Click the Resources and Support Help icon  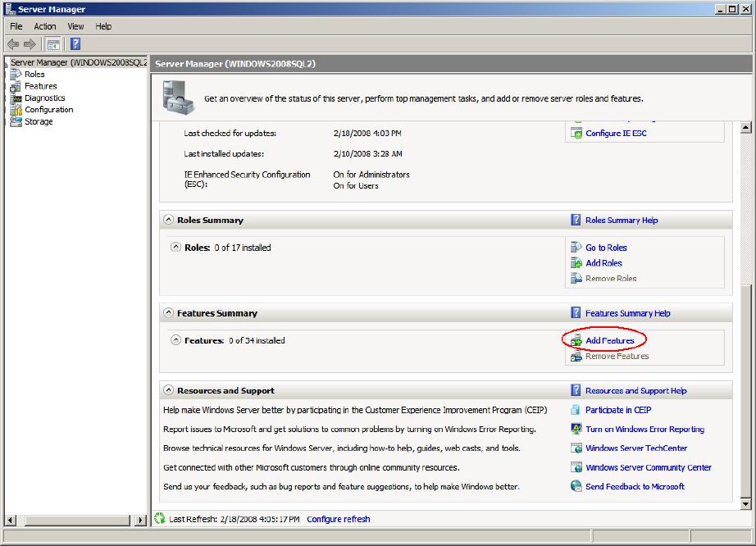click(x=576, y=390)
